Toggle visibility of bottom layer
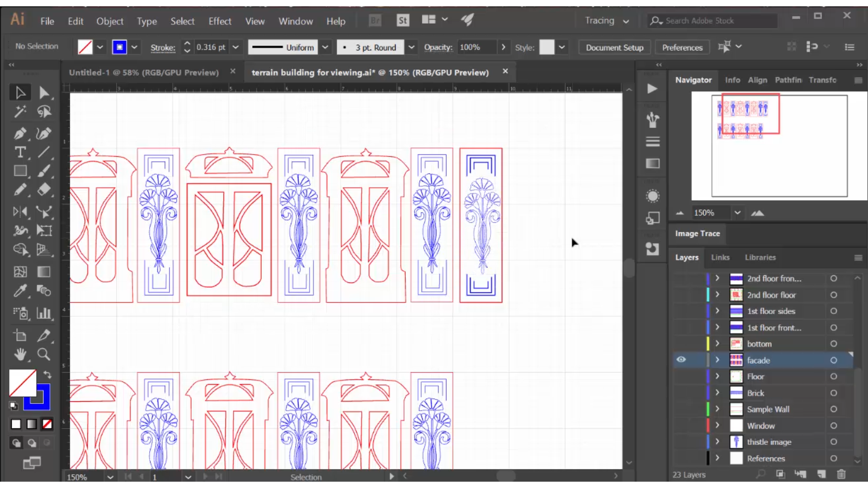This screenshot has height=488, width=868. [x=681, y=344]
